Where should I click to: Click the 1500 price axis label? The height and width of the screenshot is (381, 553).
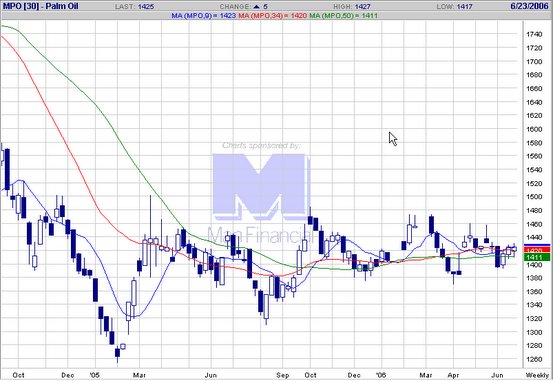tap(534, 197)
